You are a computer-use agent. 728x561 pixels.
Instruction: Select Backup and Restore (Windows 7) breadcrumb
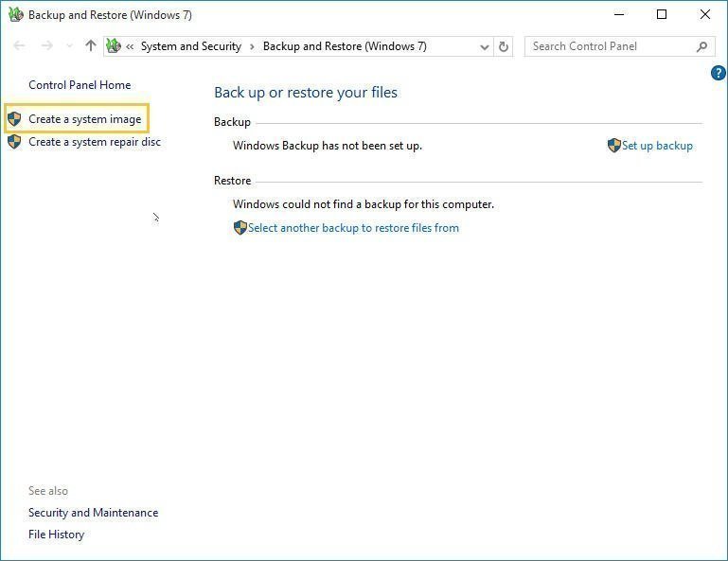click(x=345, y=46)
